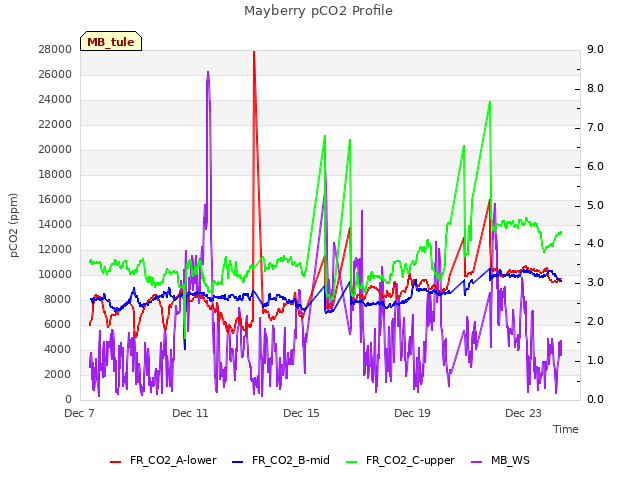Click the purple MB_WS peak near Dec 11
The height and width of the screenshot is (480, 640).
click(208, 73)
